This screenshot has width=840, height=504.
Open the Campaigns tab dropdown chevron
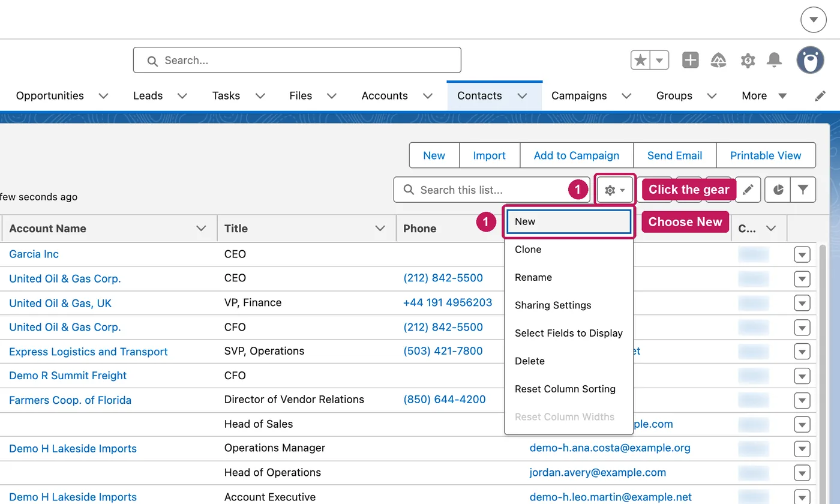(626, 96)
